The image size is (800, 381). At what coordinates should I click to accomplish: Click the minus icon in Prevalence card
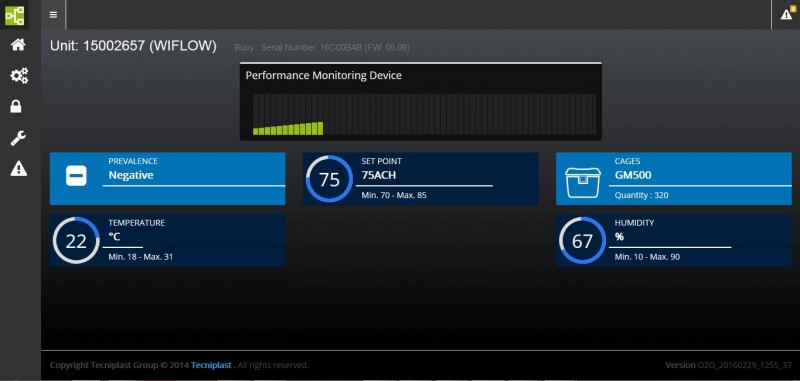pos(77,176)
